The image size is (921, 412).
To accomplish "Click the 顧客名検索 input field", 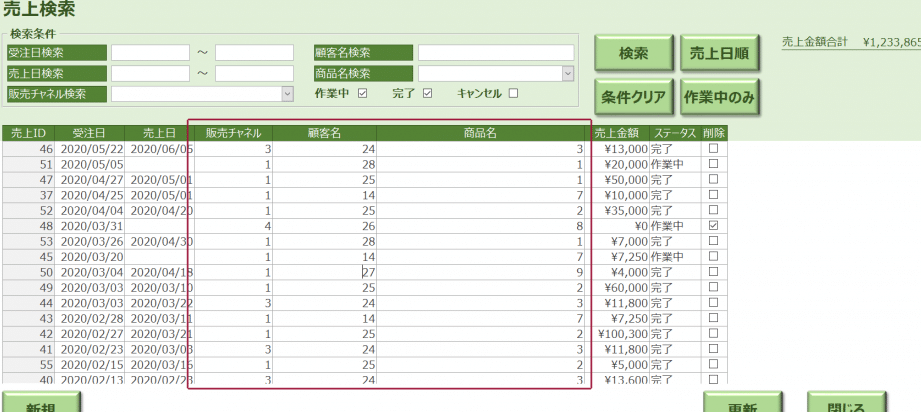I will [x=496, y=53].
